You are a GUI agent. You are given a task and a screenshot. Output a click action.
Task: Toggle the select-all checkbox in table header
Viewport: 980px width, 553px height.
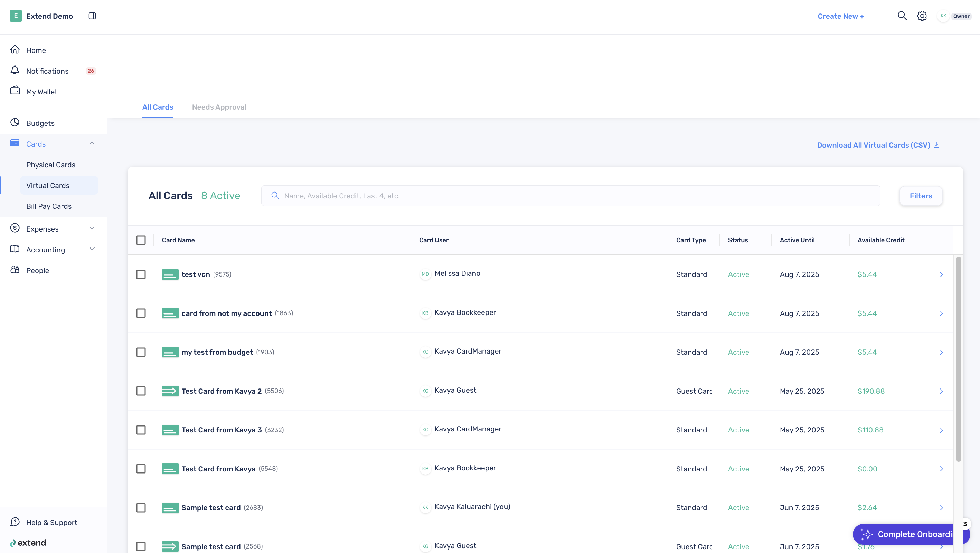141,240
